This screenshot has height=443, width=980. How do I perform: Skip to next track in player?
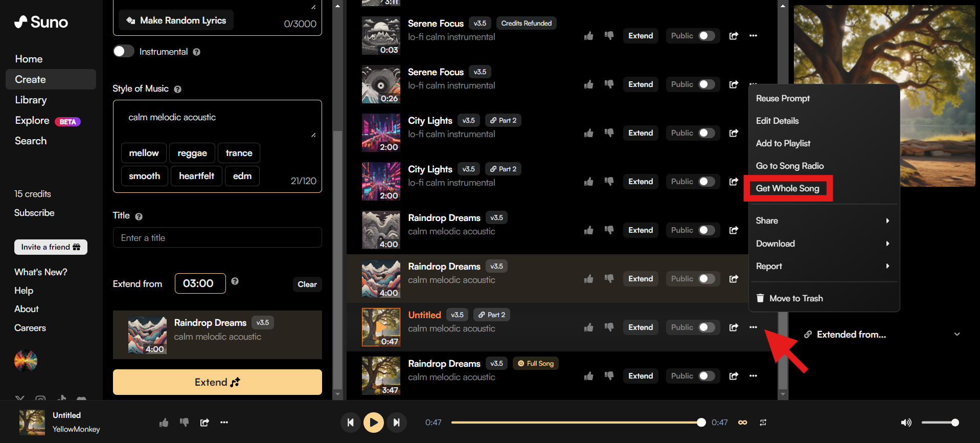click(x=396, y=423)
